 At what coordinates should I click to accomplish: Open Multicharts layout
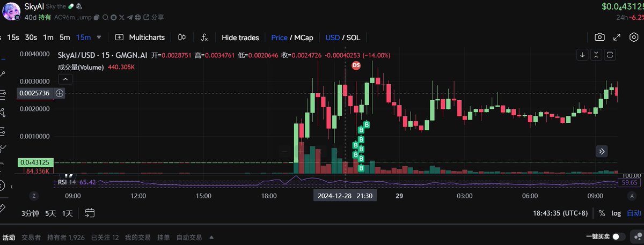(140, 38)
